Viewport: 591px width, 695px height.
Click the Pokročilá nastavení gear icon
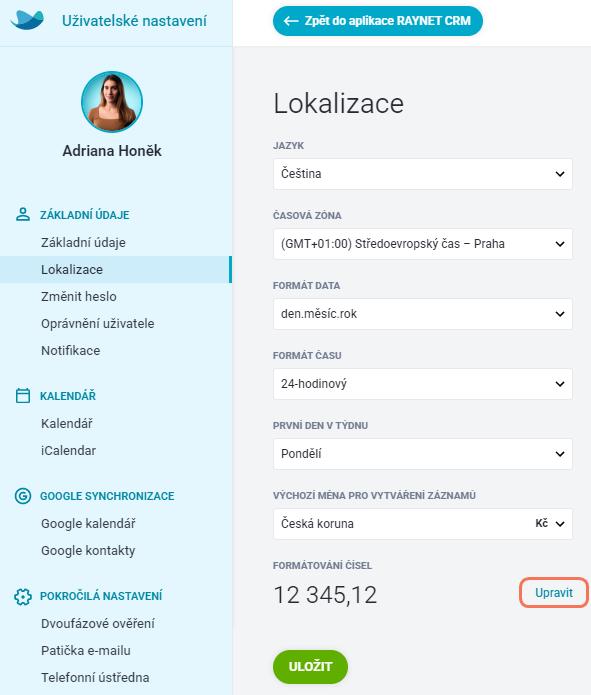coord(23,596)
